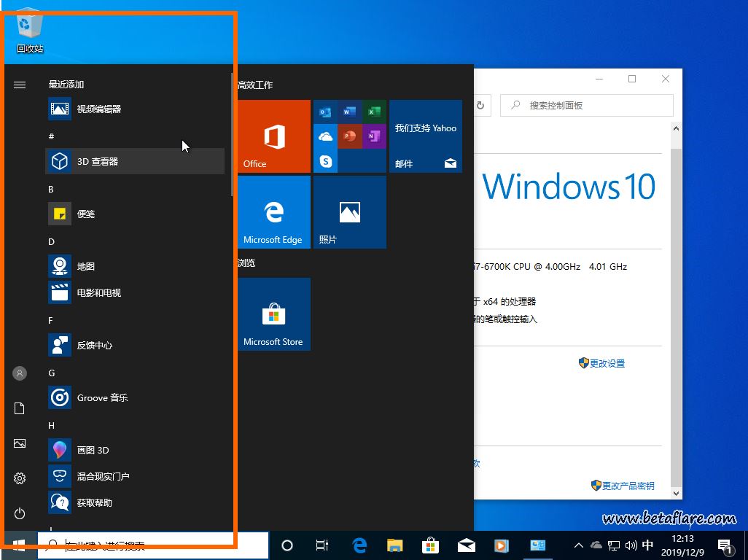Expand letter group header D
748x560 pixels.
point(52,241)
